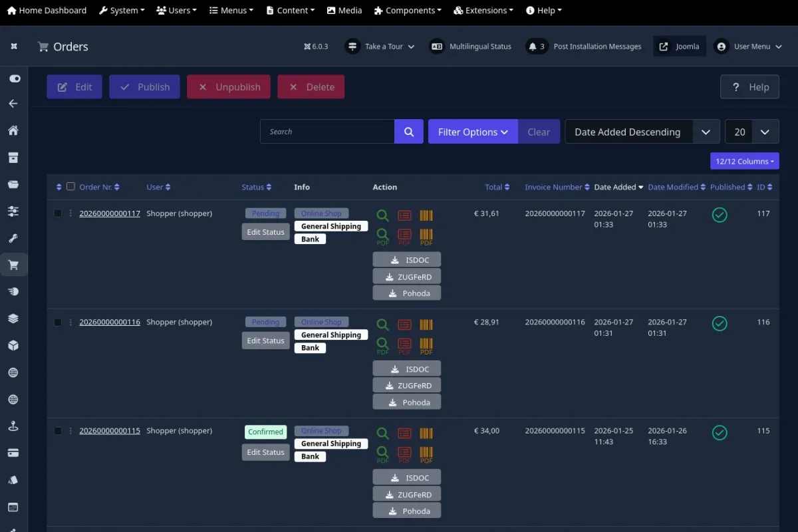The height and width of the screenshot is (532, 798).
Task: Open Date Added Descending sort dropdown
Action: click(x=642, y=132)
